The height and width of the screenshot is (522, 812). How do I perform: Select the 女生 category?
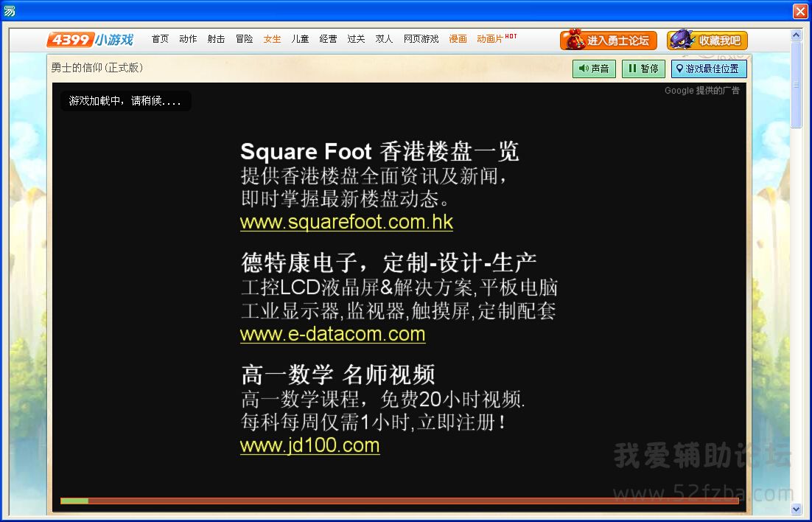point(272,39)
